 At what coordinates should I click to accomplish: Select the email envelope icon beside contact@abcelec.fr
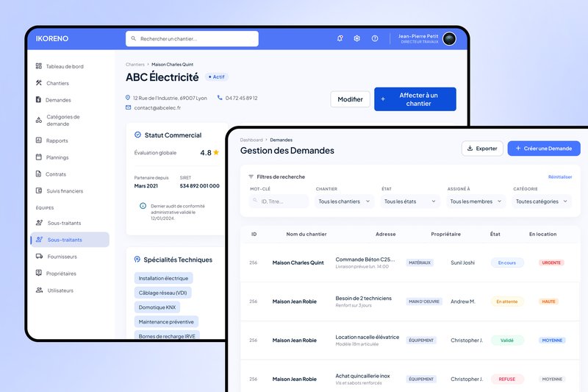(x=128, y=107)
